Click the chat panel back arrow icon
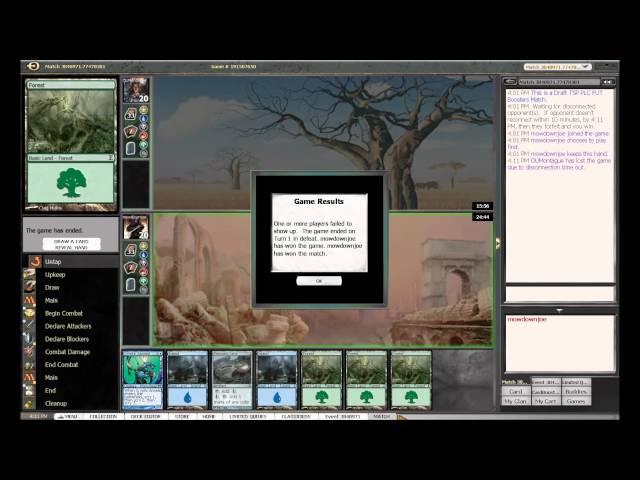Viewport: 640px width, 480px height. (x=510, y=82)
